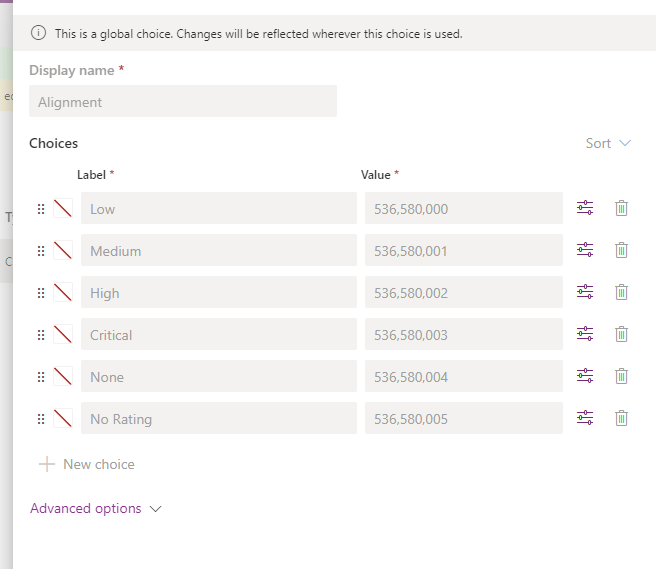
Task: Click the trash icon for Critical row
Action: [x=621, y=334]
